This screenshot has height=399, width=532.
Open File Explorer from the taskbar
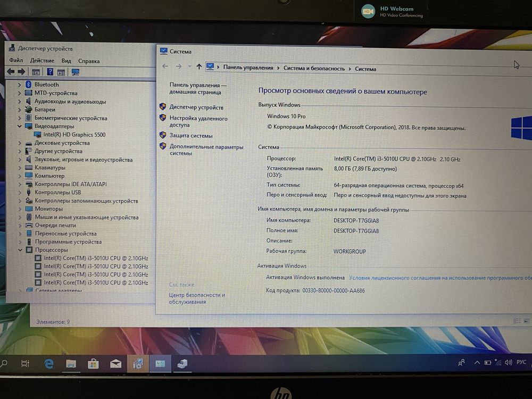pos(71,364)
